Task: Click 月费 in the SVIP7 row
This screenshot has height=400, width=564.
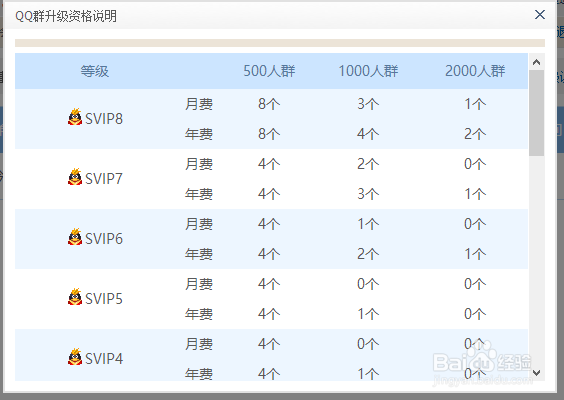Action: (x=199, y=164)
